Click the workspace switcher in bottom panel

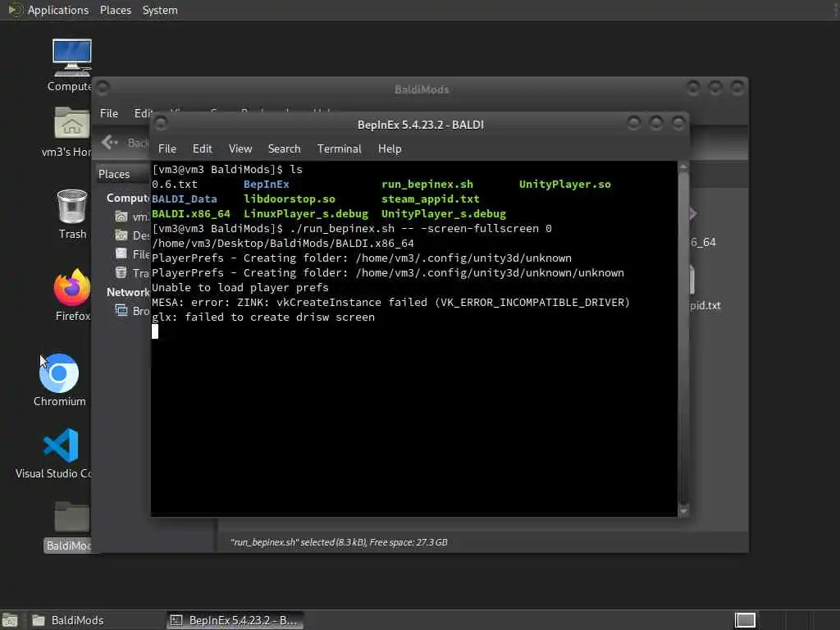pyautogui.click(x=745, y=620)
